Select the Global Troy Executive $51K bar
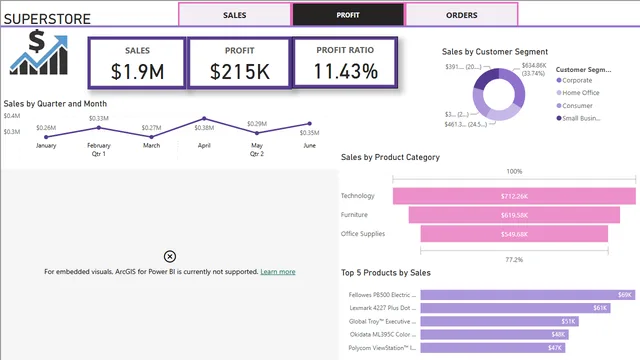This screenshot has height=360, width=640. [x=500, y=321]
